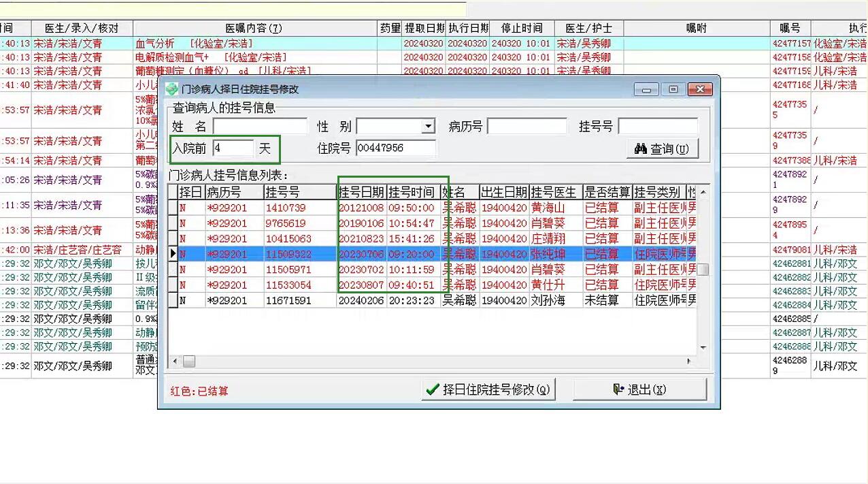
Task: Click doctor name 庄靖翔 in list
Action: (548, 239)
